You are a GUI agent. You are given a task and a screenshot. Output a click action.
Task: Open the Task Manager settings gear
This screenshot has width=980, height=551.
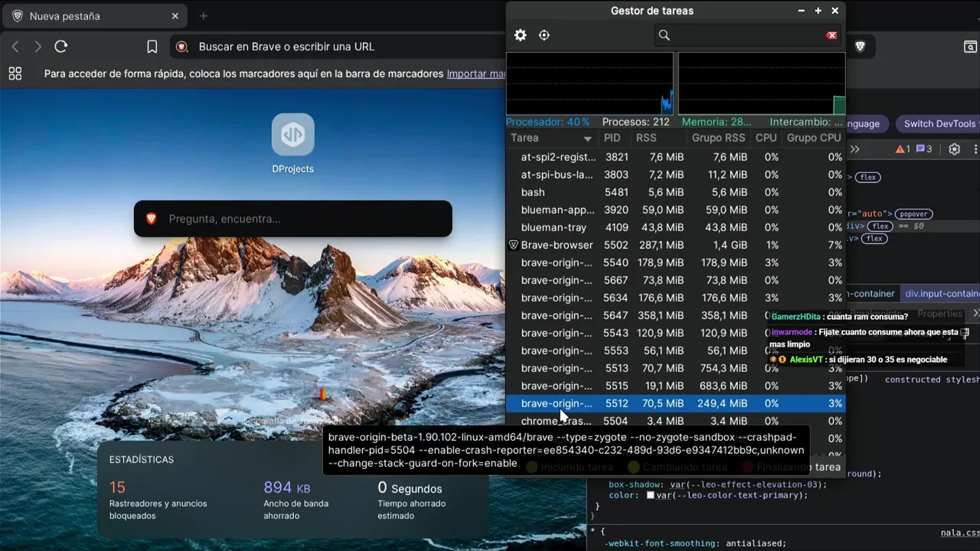(x=521, y=35)
